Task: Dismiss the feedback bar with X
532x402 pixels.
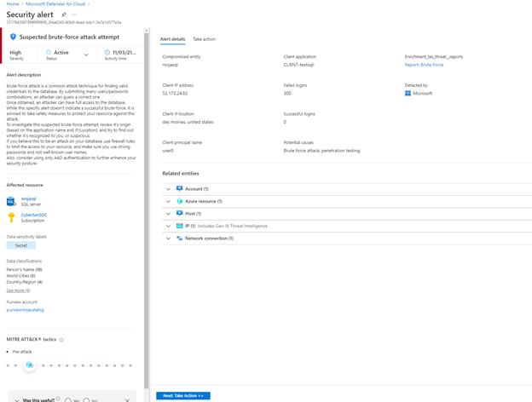Action: [x=127, y=400]
